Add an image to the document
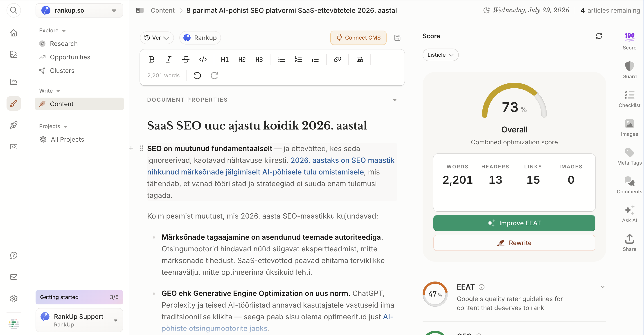 pyautogui.click(x=360, y=59)
